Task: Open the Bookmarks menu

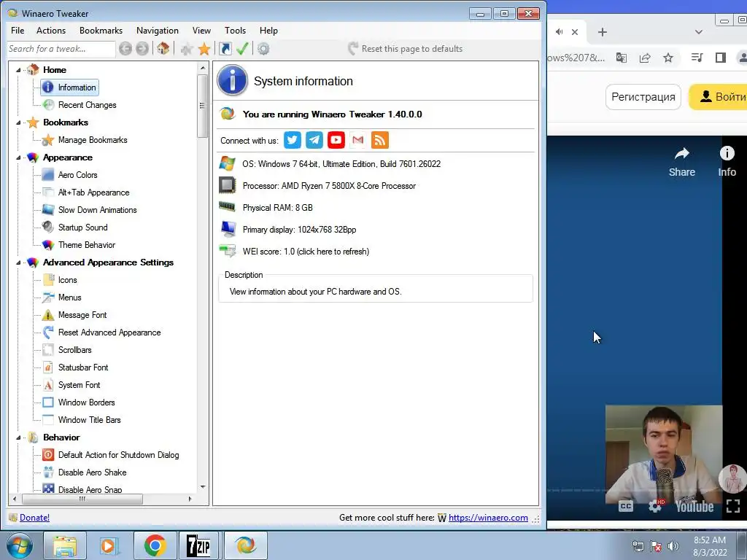Action: tap(101, 31)
